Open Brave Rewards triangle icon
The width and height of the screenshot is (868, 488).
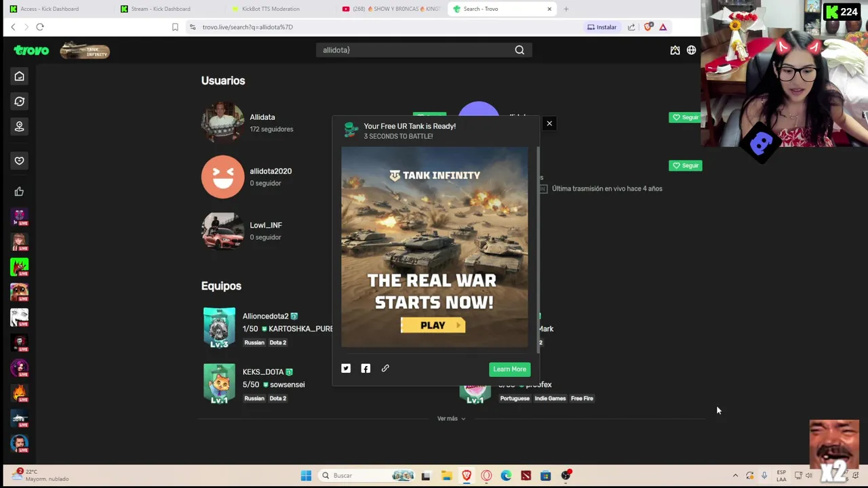[663, 27]
